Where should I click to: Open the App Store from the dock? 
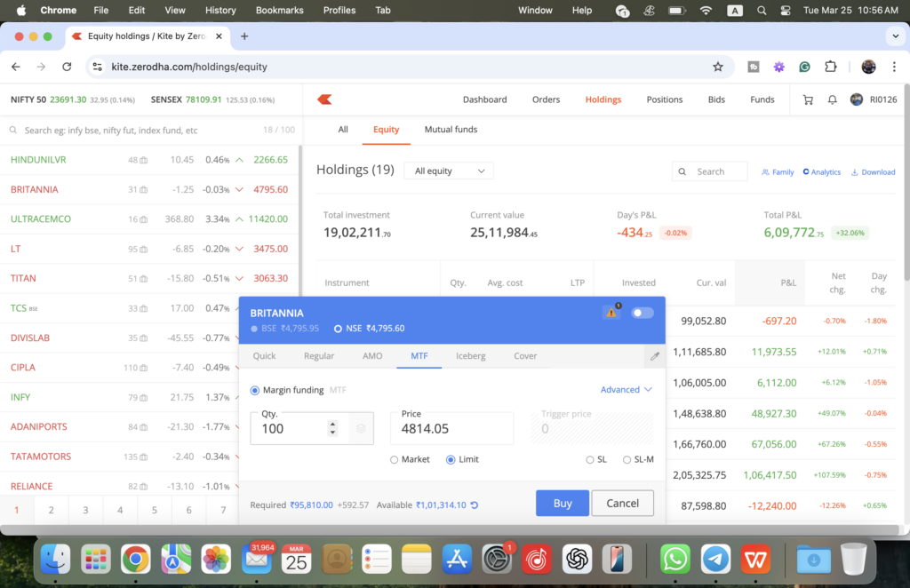click(x=457, y=559)
